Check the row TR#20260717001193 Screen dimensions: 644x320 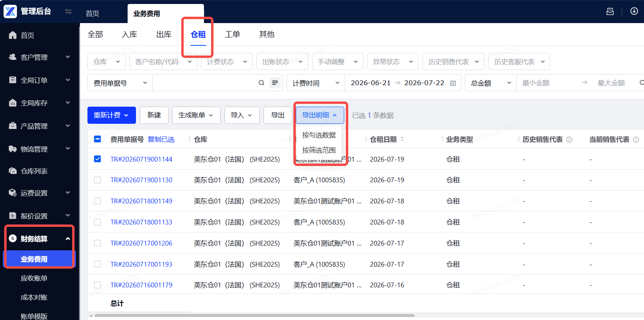tap(97, 264)
